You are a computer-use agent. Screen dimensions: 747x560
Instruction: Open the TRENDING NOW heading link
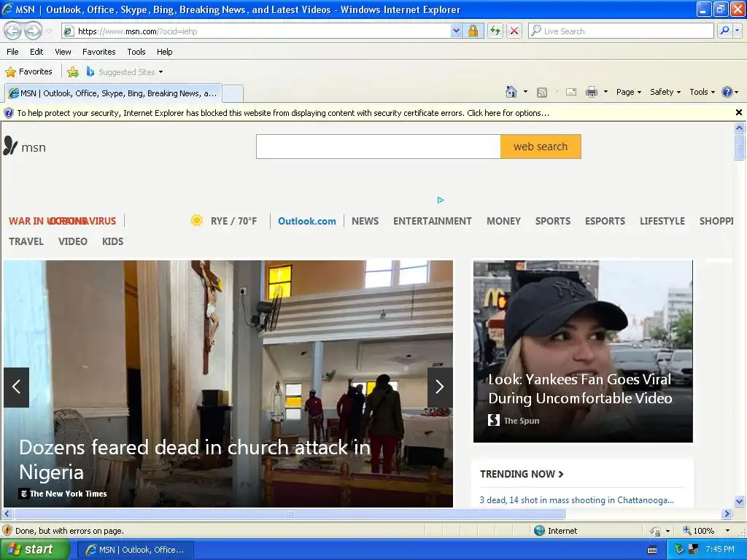pyautogui.click(x=522, y=474)
